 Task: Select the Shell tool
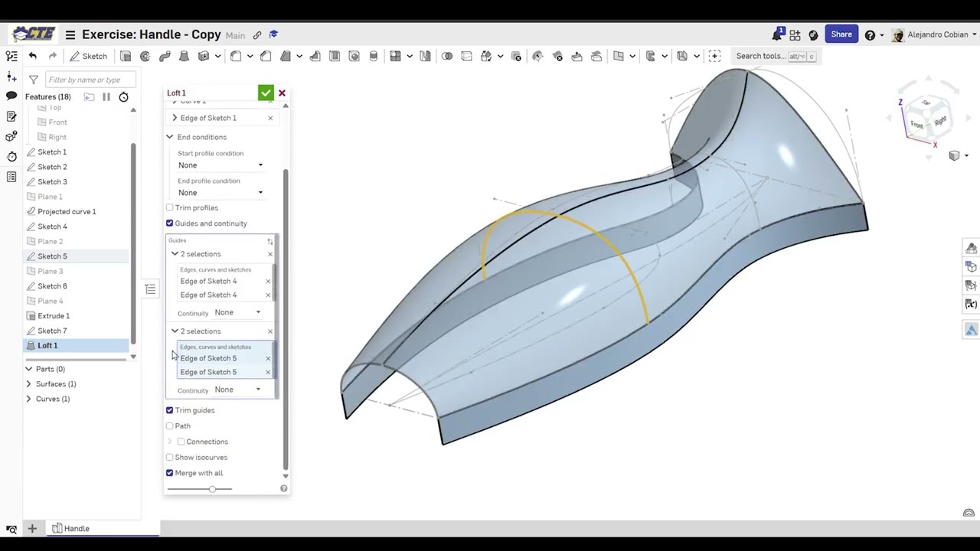(335, 56)
